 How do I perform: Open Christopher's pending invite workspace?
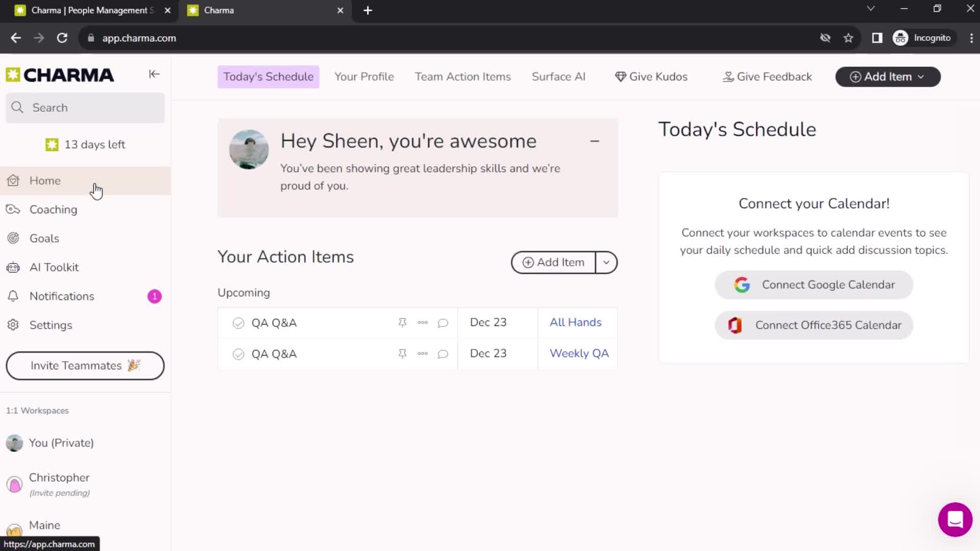coord(59,483)
